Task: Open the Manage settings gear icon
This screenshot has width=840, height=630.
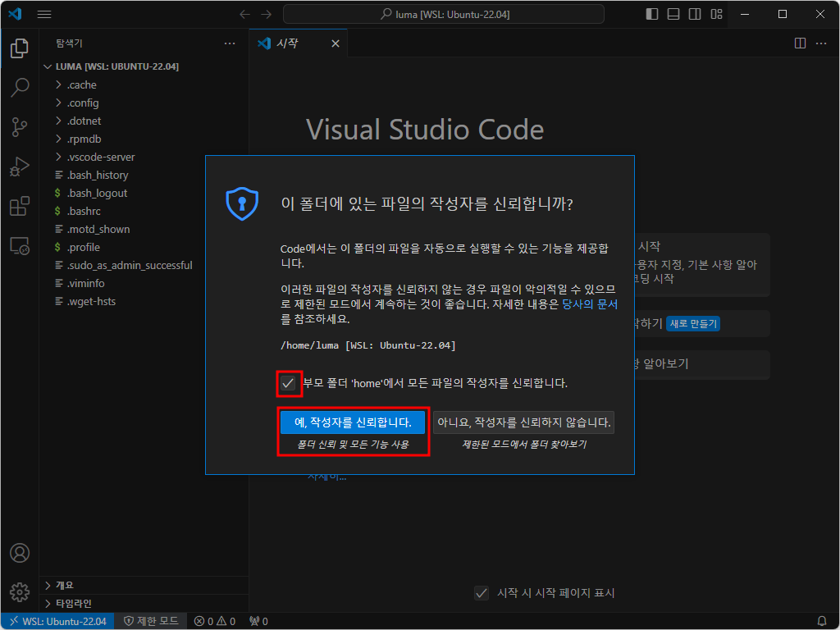Action: pyautogui.click(x=20, y=592)
